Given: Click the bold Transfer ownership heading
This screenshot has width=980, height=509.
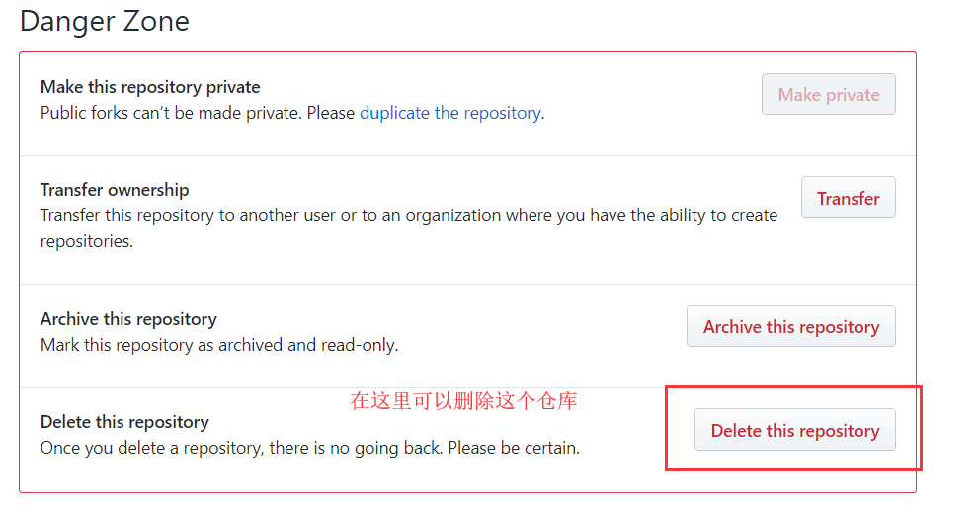Looking at the screenshot, I should [115, 190].
